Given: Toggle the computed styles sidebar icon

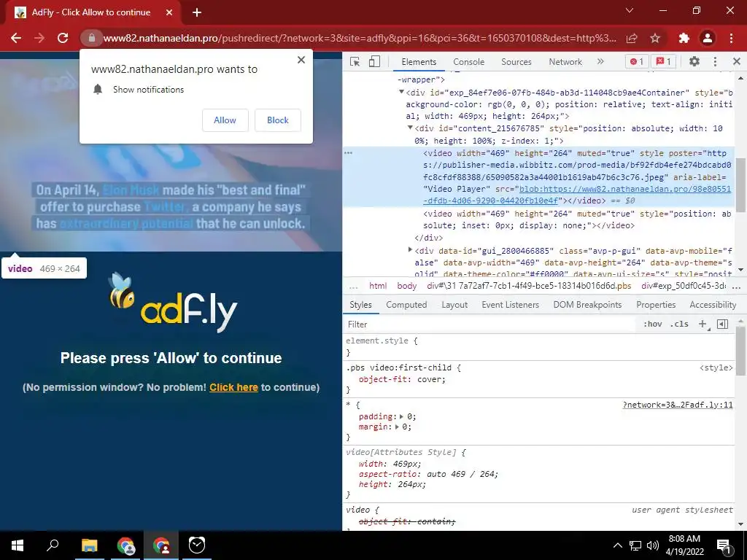Looking at the screenshot, I should point(723,324).
